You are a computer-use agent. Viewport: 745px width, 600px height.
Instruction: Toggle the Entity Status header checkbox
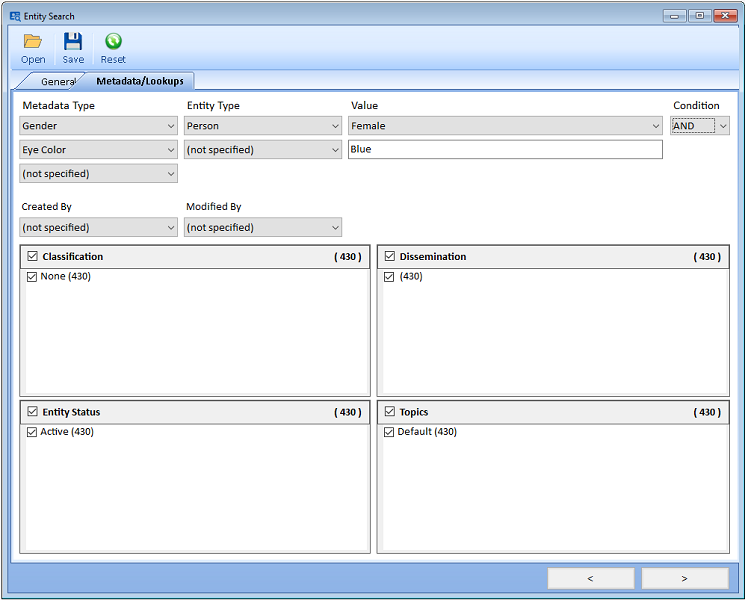coord(32,411)
